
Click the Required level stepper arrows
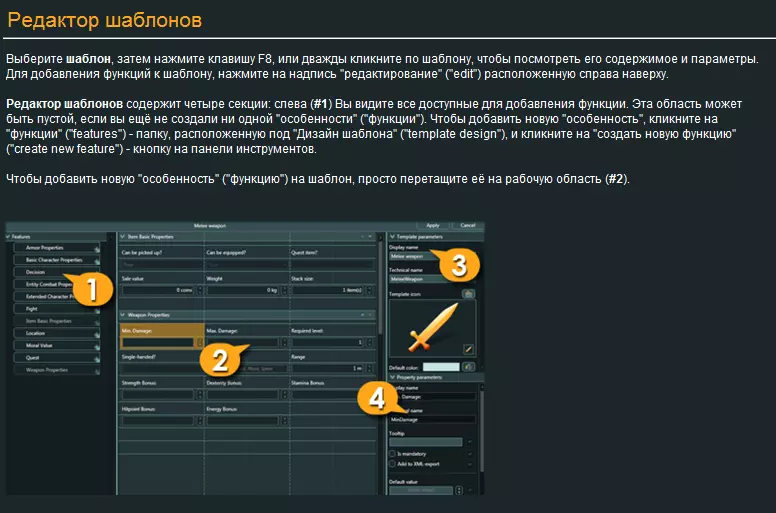coord(369,342)
